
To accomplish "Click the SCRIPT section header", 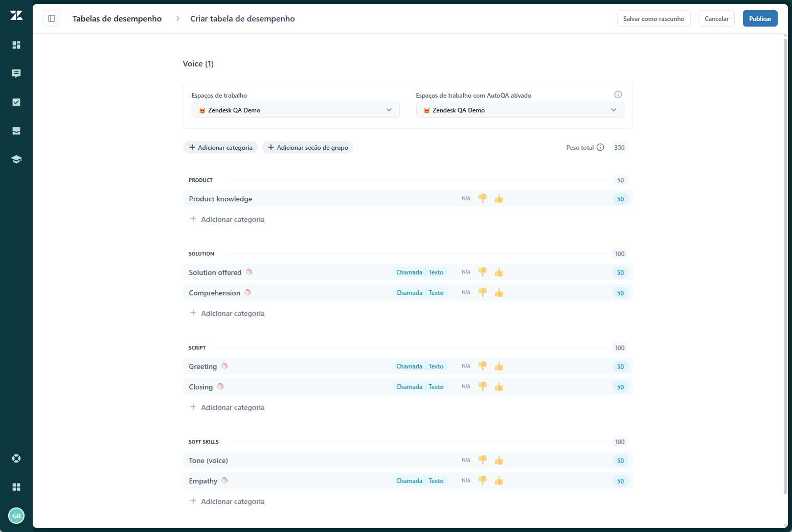I will point(197,348).
